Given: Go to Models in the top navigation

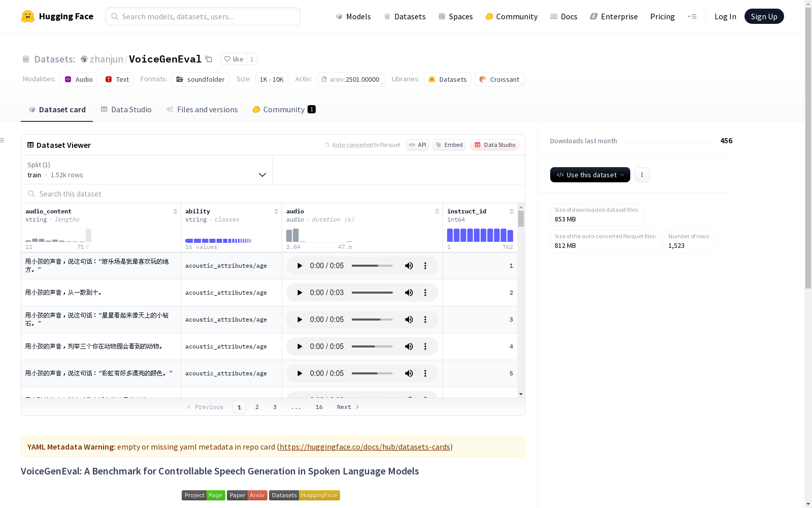Looking at the screenshot, I should coord(353,16).
